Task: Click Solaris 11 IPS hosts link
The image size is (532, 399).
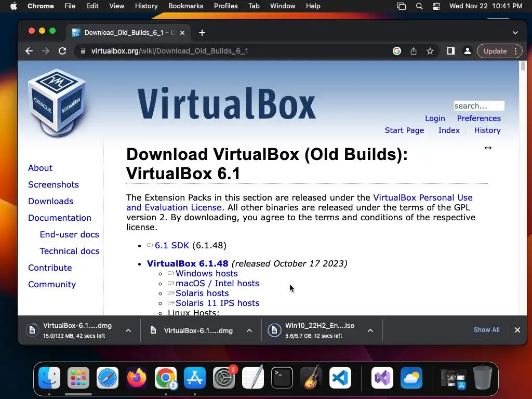Action: coord(218,303)
